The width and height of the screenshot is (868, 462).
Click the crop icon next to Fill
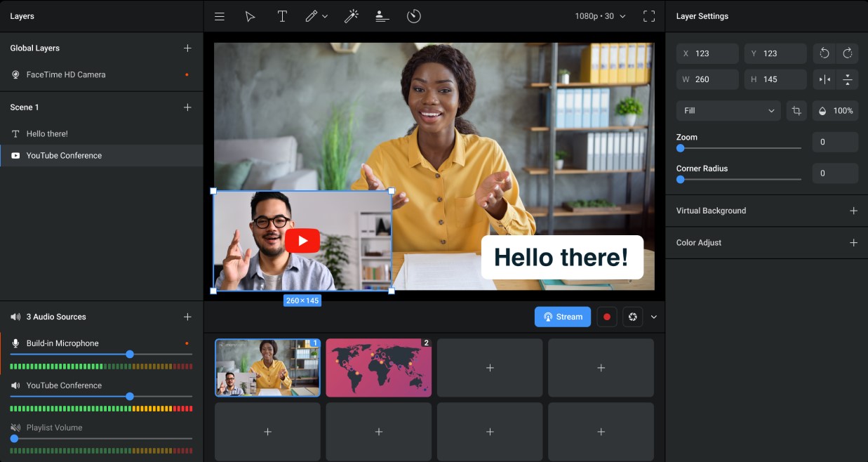click(796, 111)
